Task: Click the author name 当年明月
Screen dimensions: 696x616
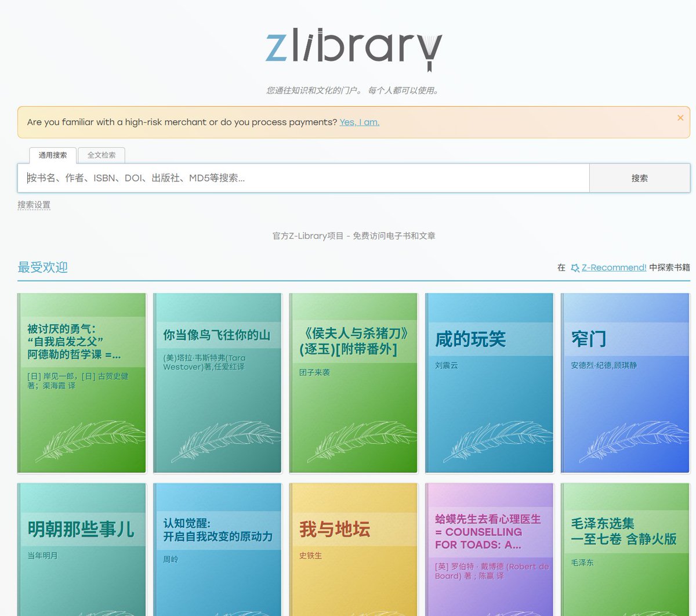Action: 42,556
